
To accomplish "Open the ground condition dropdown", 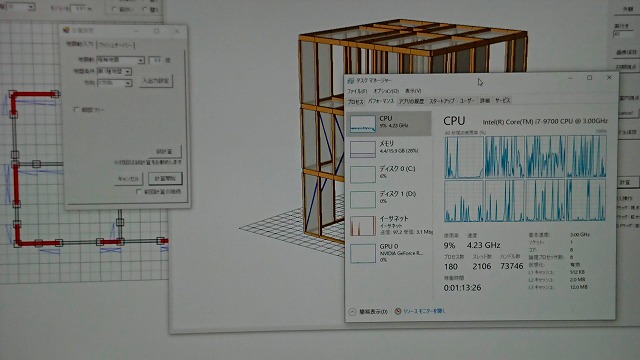I will click(114, 71).
